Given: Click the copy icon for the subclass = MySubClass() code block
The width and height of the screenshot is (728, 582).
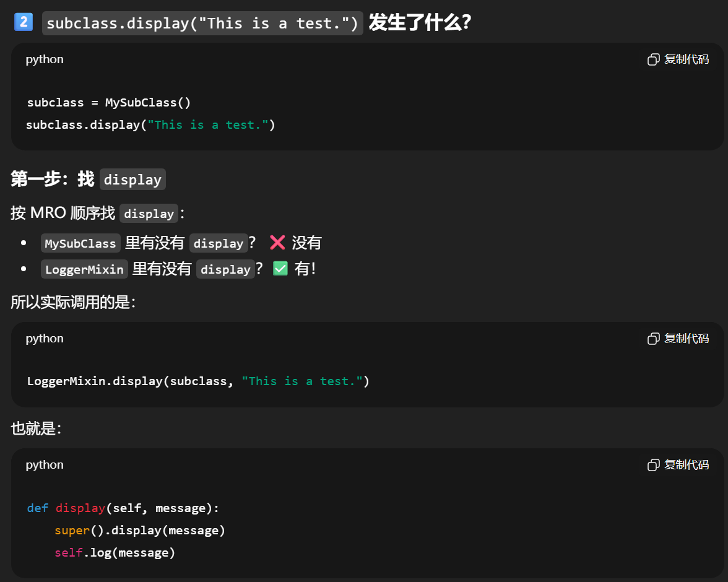Looking at the screenshot, I should (653, 59).
